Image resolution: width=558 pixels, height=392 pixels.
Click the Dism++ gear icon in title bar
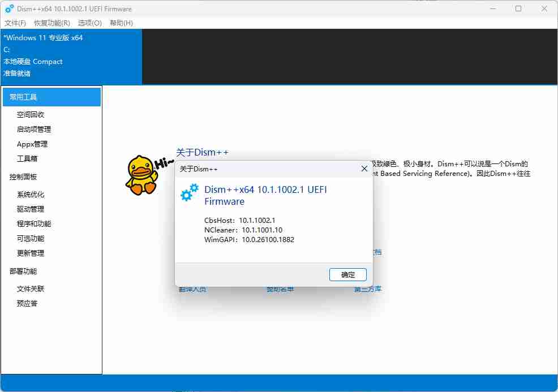8,8
